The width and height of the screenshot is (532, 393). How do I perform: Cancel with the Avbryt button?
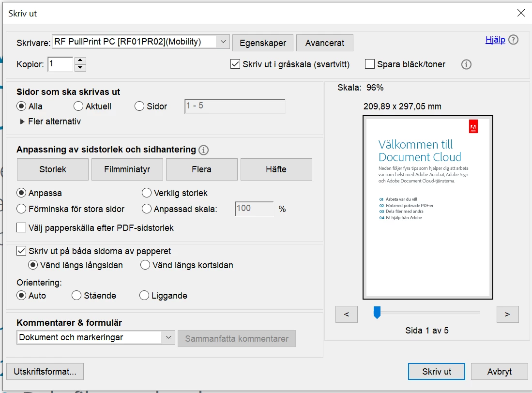coord(500,372)
